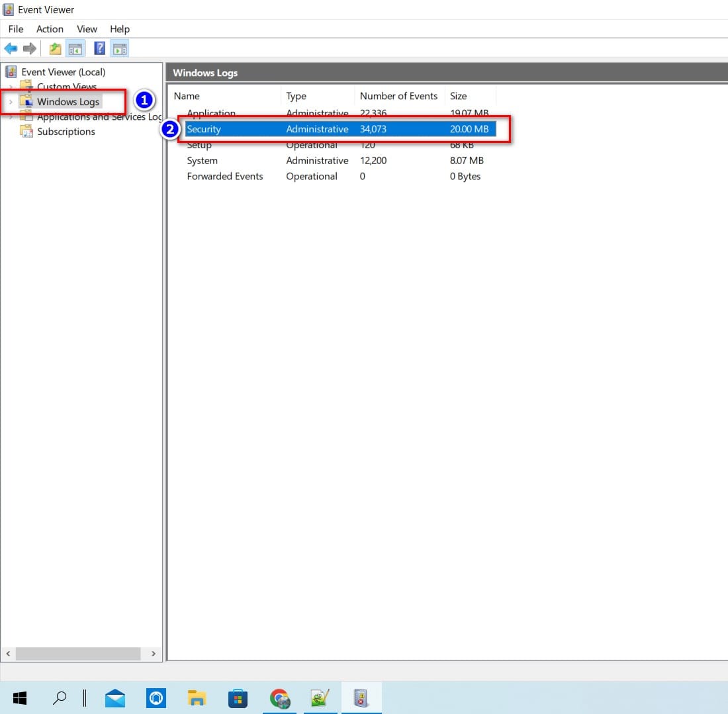Open Microsoft Store from the taskbar
The height and width of the screenshot is (714, 728).
[x=238, y=697]
